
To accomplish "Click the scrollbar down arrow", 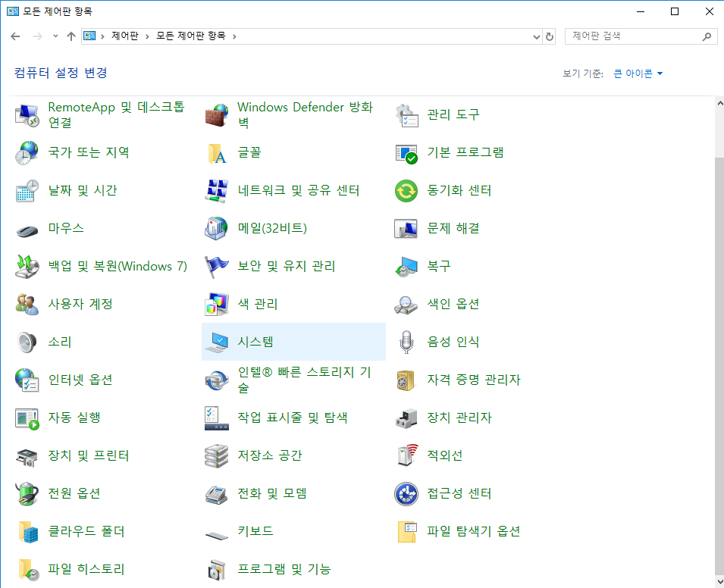I will click(719, 582).
